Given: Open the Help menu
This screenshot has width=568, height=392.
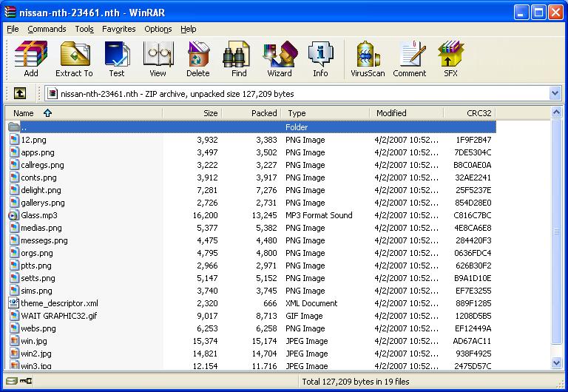Looking at the screenshot, I should click(x=189, y=29).
